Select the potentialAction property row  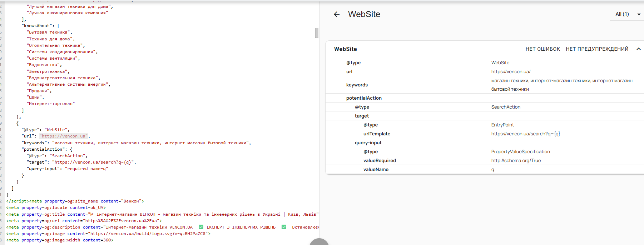[364, 98]
